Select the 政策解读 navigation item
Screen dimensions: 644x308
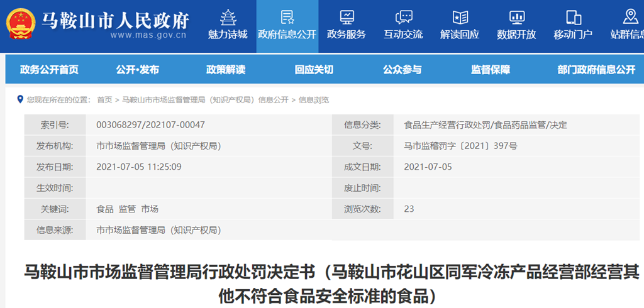click(226, 70)
